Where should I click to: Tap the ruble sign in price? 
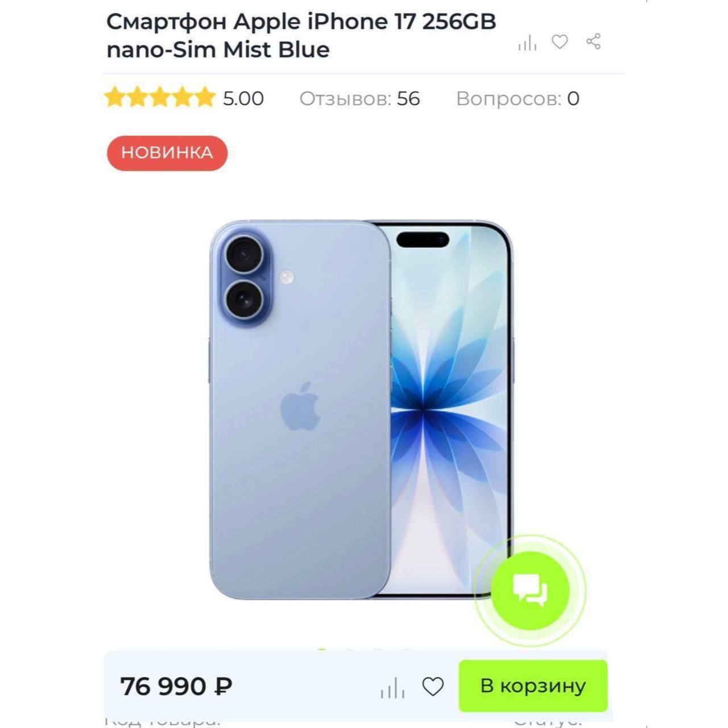(x=223, y=686)
